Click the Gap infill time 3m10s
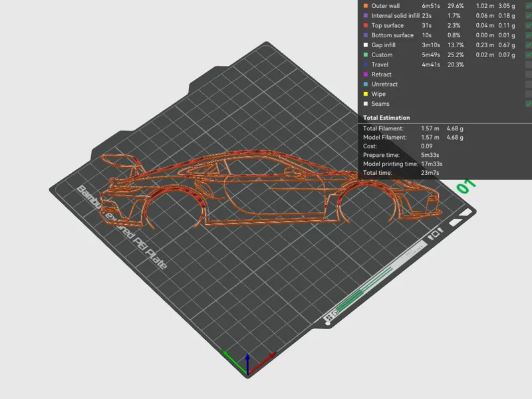Screen dimensions: 532x399 pos(431,45)
